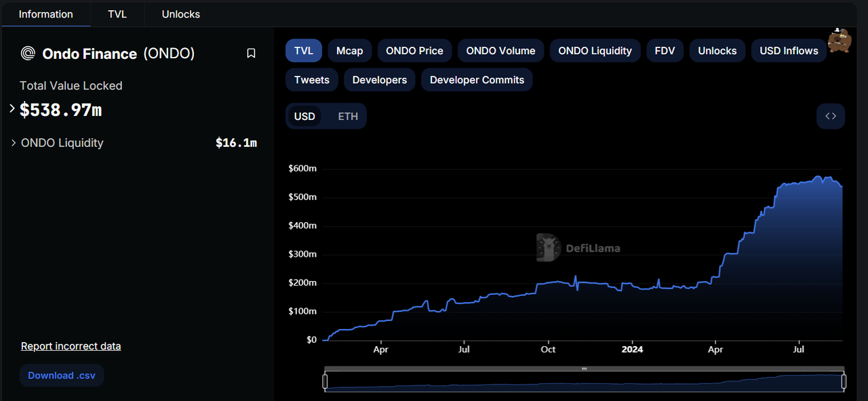The image size is (868, 401).
Task: Click the Ondo Finance logo icon
Action: pos(28,54)
